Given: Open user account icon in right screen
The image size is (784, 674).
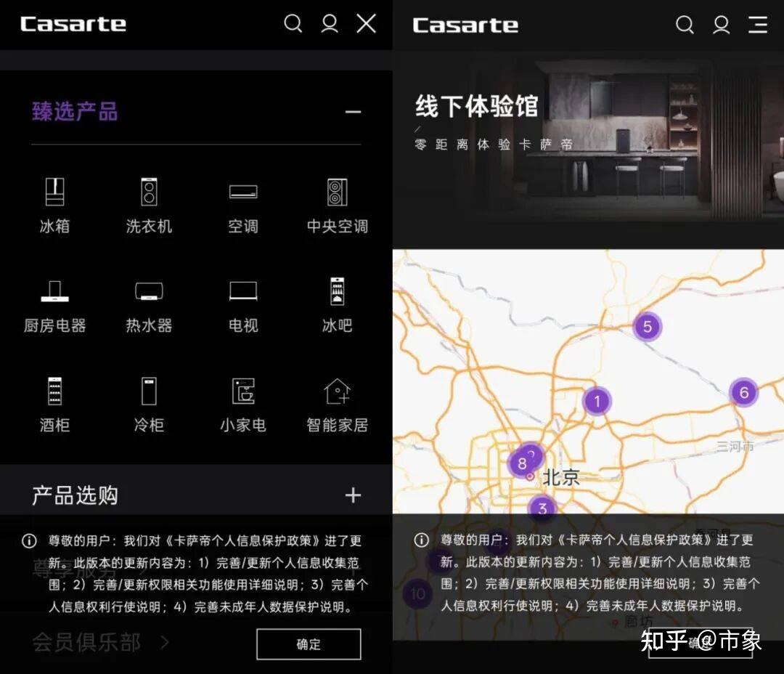Looking at the screenshot, I should click(x=721, y=25).
